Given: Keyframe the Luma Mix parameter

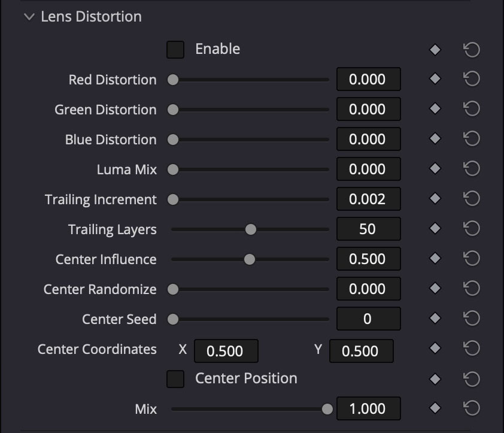Looking at the screenshot, I should coord(435,169).
